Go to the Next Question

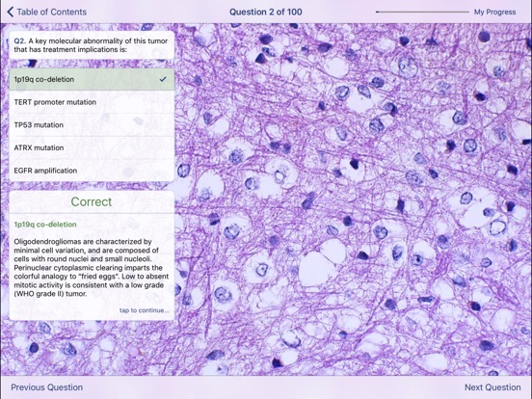492,387
